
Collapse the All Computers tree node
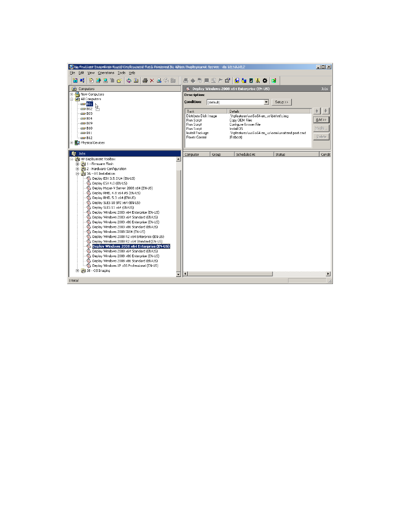coord(72,99)
